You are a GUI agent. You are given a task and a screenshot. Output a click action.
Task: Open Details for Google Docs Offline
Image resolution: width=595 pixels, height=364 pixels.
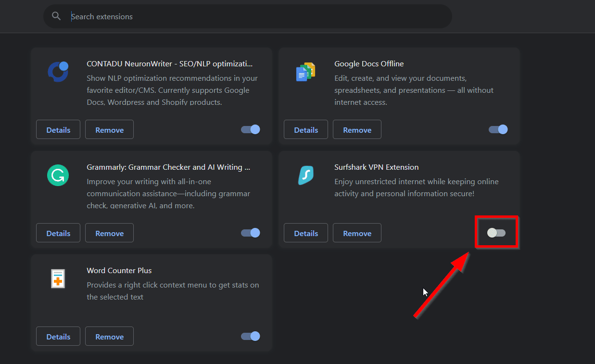pyautogui.click(x=306, y=130)
